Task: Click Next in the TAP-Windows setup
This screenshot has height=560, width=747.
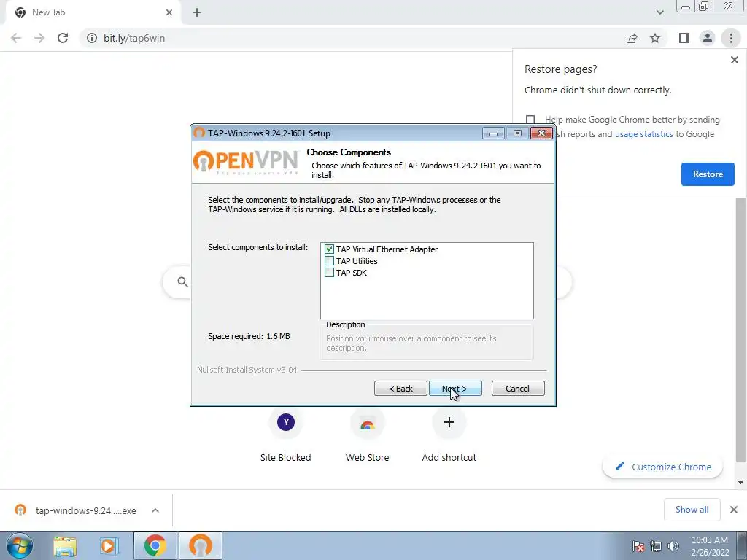Action: point(455,389)
